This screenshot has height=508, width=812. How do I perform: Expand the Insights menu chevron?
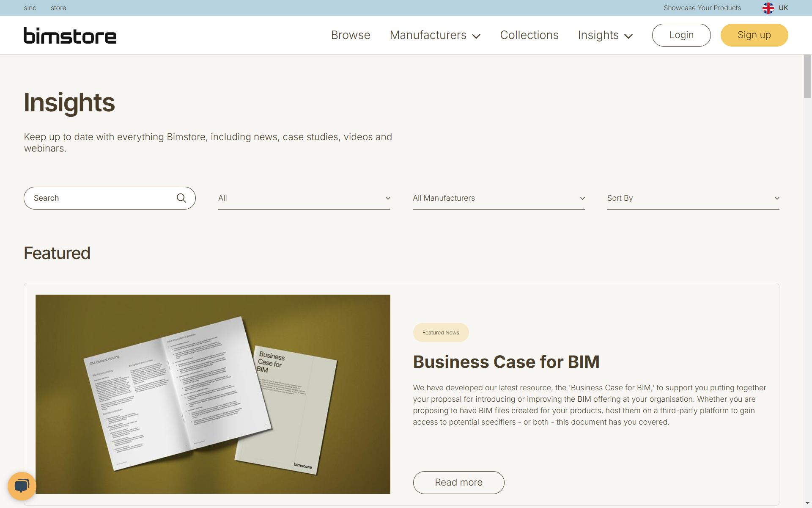628,36
